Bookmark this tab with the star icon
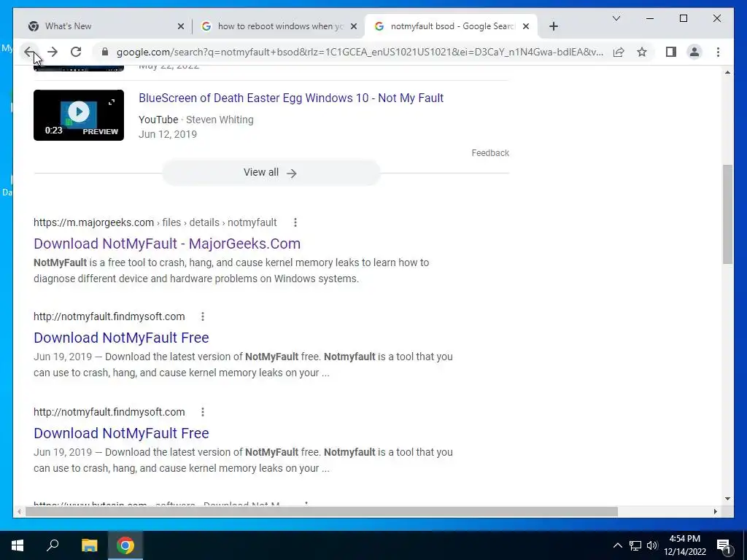This screenshot has height=560, width=747. pos(642,52)
